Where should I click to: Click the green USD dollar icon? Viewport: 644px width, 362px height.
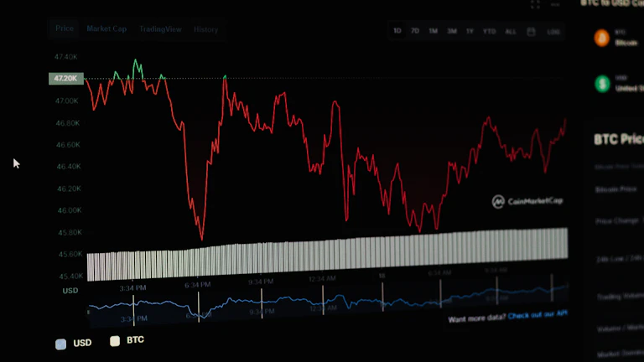point(602,84)
